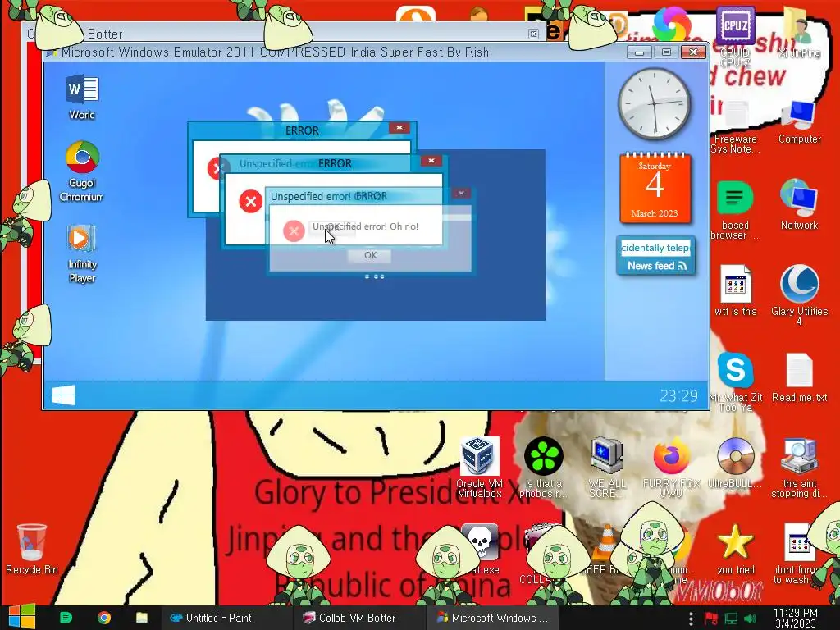Click the red flag tray icon

click(x=711, y=619)
